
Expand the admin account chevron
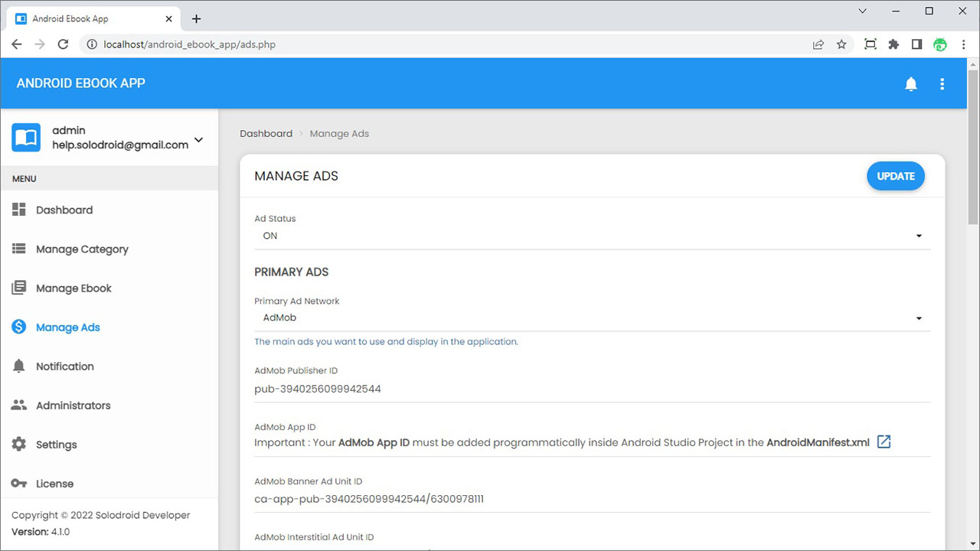[199, 139]
